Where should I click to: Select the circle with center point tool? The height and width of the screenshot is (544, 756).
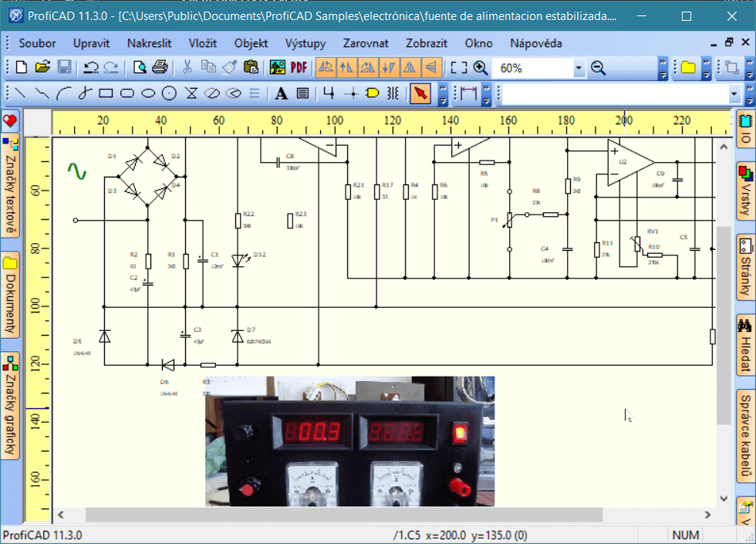(x=169, y=93)
